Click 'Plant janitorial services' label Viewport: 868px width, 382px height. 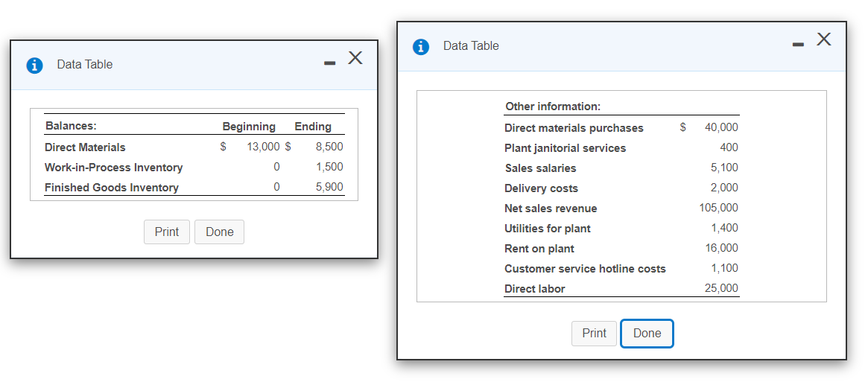566,148
